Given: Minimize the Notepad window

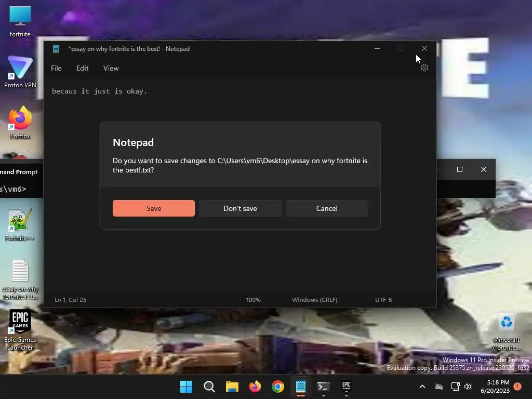Looking at the screenshot, I should (x=377, y=48).
